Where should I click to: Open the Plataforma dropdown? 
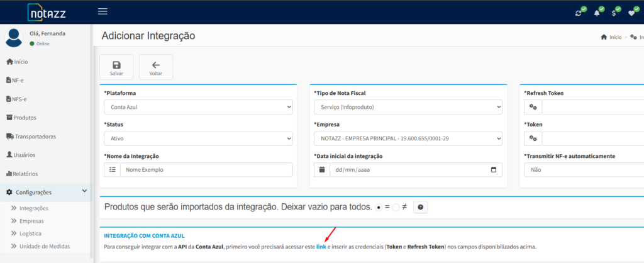(198, 107)
